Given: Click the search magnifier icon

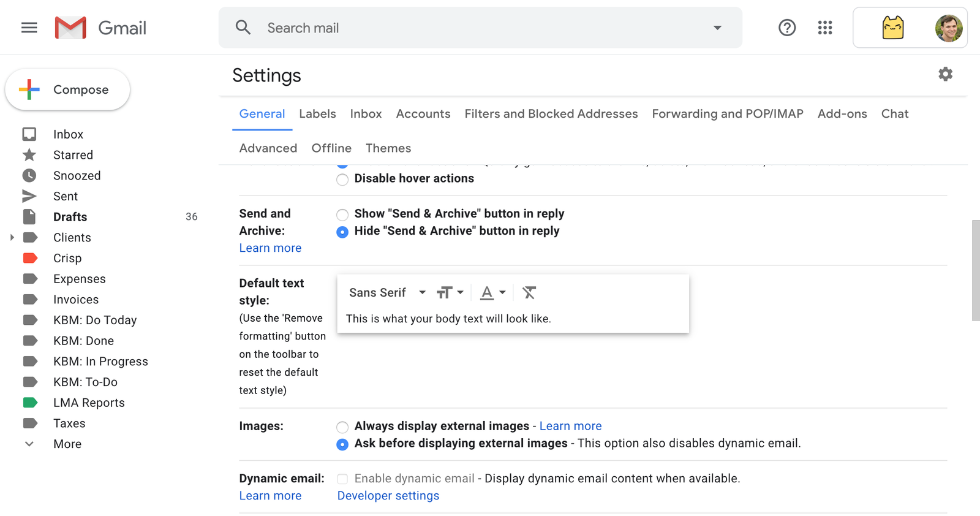Looking at the screenshot, I should tap(243, 28).
